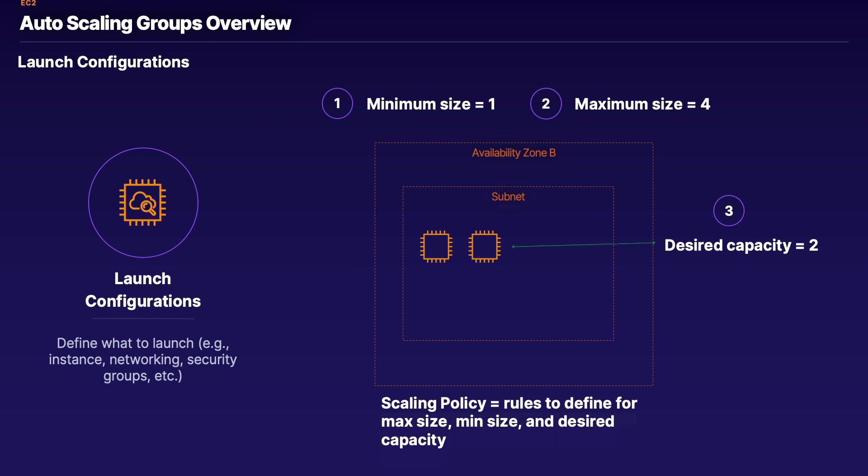
Task: Click the "Desired capacity = 2" text
Action: pos(741,245)
